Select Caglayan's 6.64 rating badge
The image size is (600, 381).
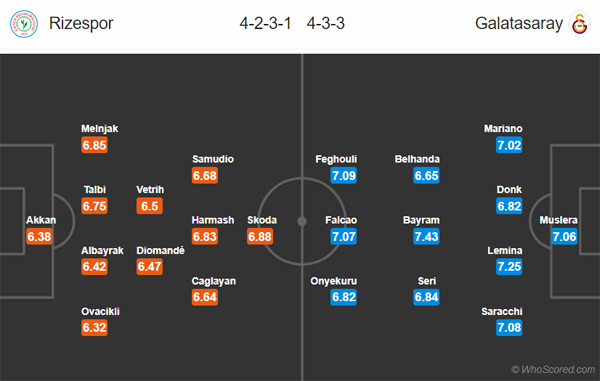205,297
